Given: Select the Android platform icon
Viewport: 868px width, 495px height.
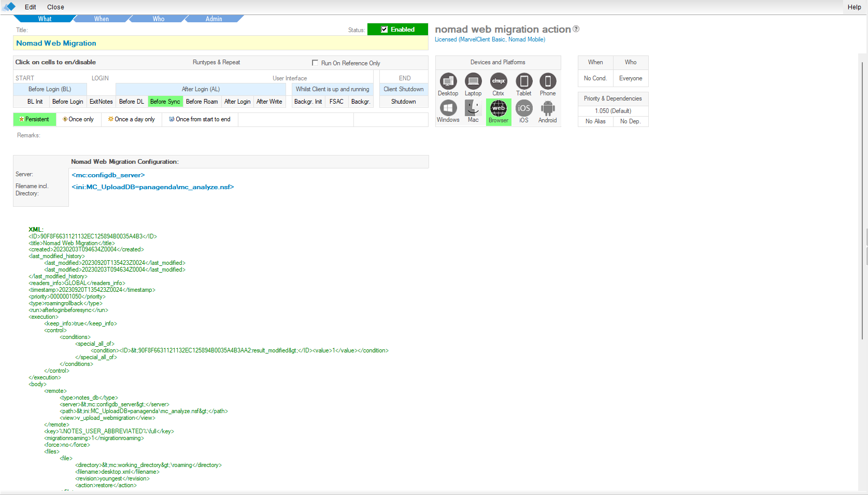Looking at the screenshot, I should pos(548,108).
